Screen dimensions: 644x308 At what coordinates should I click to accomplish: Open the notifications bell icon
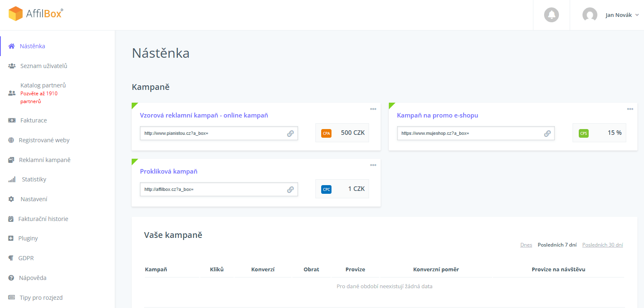coord(552,15)
